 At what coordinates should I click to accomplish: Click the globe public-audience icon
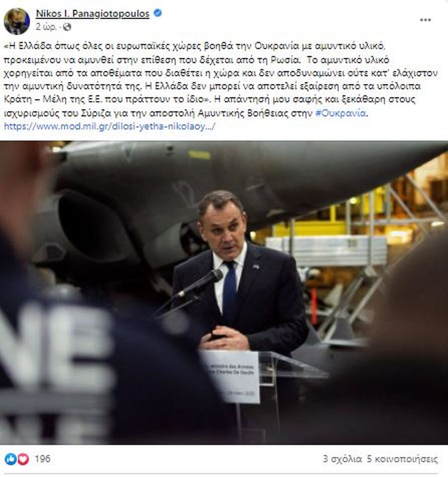click(x=67, y=27)
